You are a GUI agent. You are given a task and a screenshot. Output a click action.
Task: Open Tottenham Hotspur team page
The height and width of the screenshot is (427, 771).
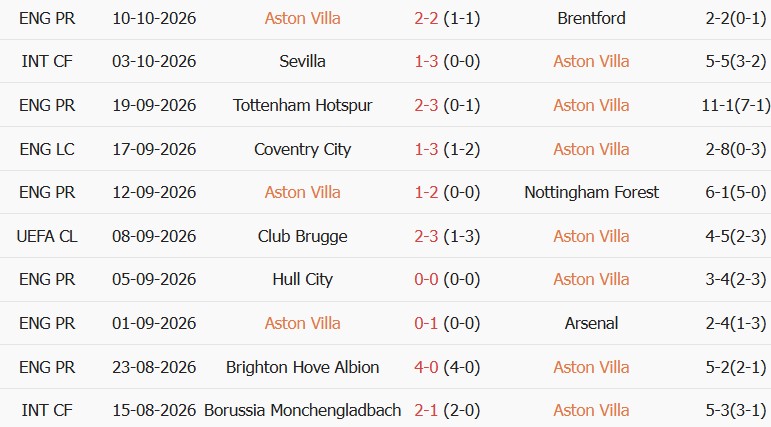(x=302, y=105)
